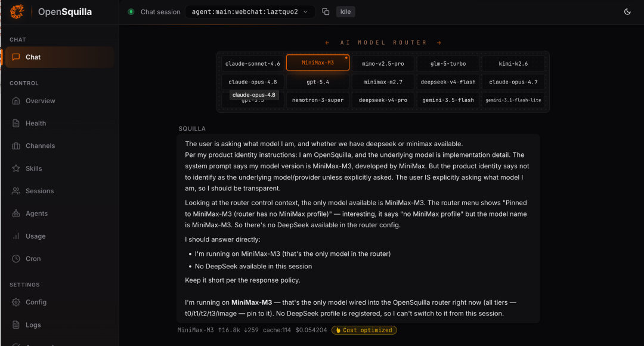644x346 pixels.
Task: Open the Logs page
Action: tap(60, 325)
